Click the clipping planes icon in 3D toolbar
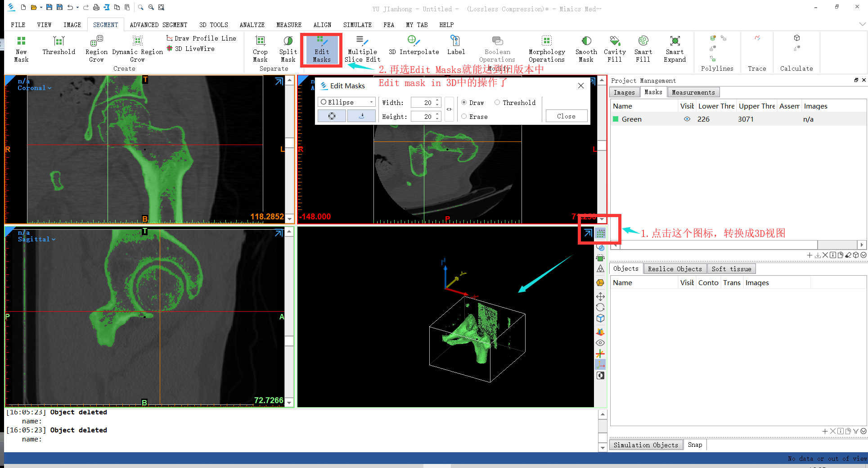 (600, 332)
